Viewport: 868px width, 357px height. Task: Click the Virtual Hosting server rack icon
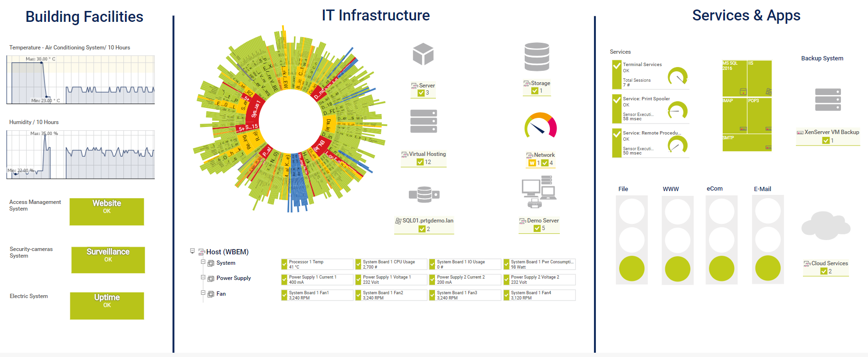(x=424, y=121)
